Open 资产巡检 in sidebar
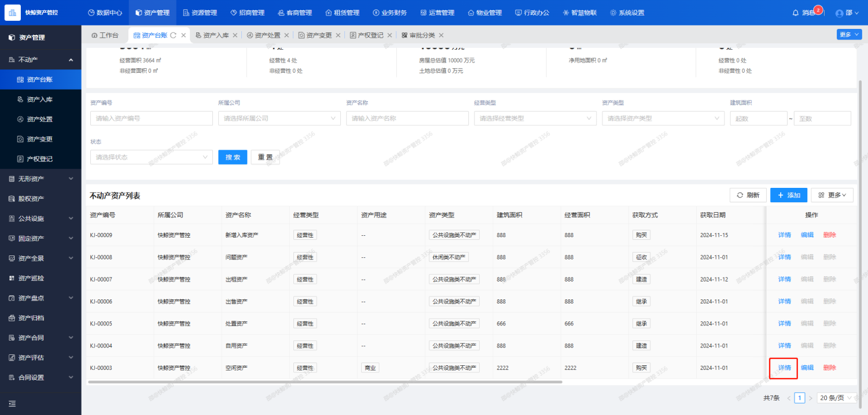This screenshot has height=415, width=868. tap(41, 278)
